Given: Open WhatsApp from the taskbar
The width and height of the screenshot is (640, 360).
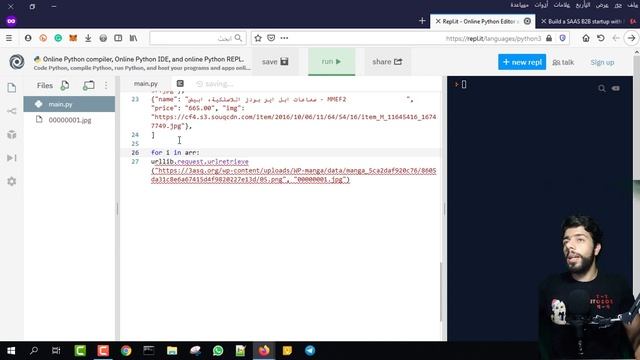Looking at the screenshot, I should [x=218, y=351].
